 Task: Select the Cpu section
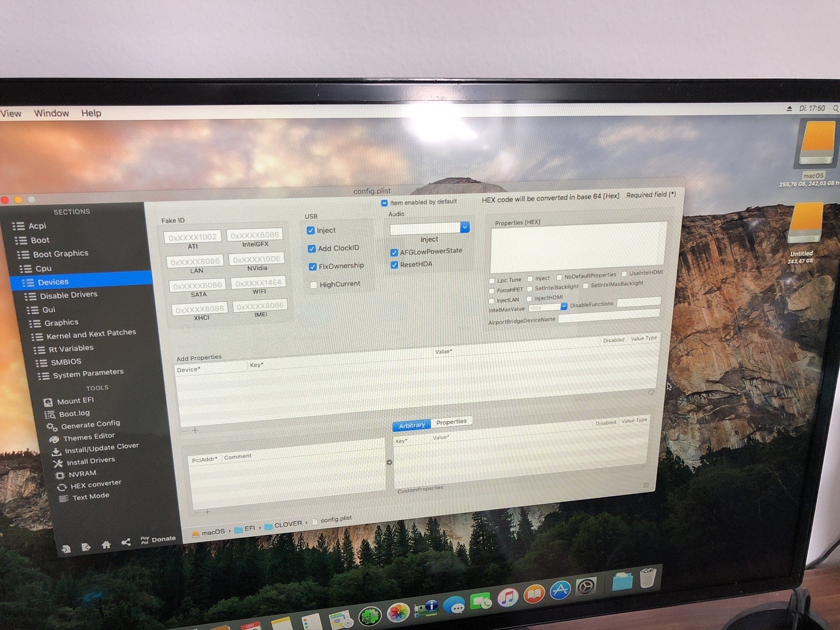point(43,268)
